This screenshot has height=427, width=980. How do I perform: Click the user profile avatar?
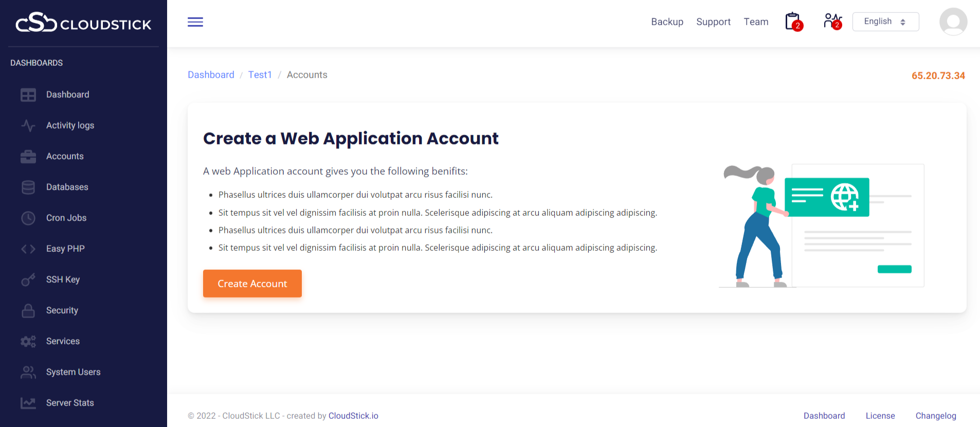[953, 22]
